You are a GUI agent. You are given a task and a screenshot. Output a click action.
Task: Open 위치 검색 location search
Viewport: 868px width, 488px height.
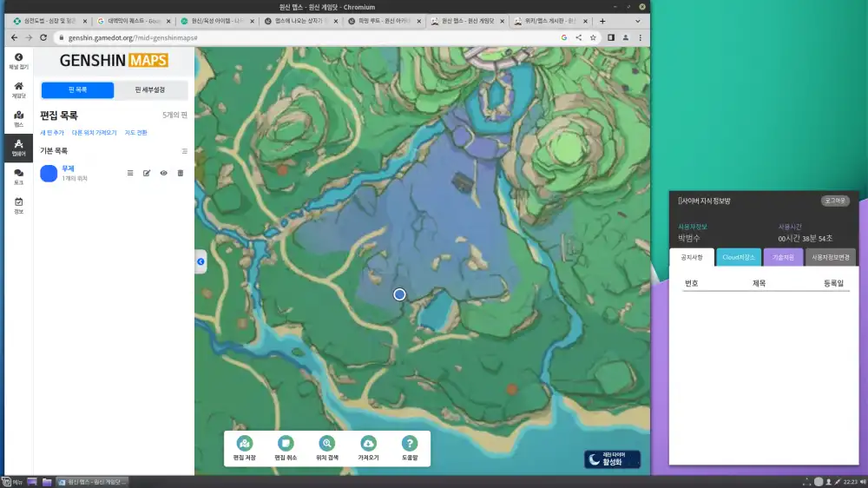coord(327,444)
